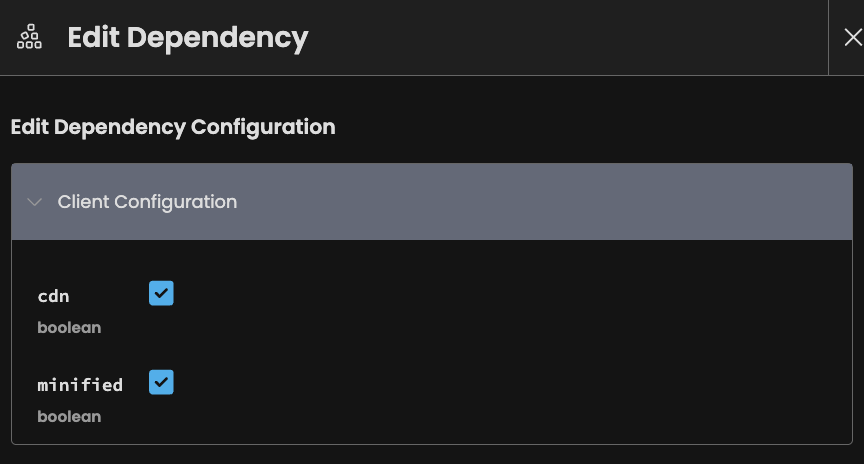Click the dependency blocks icon in header

(x=29, y=38)
